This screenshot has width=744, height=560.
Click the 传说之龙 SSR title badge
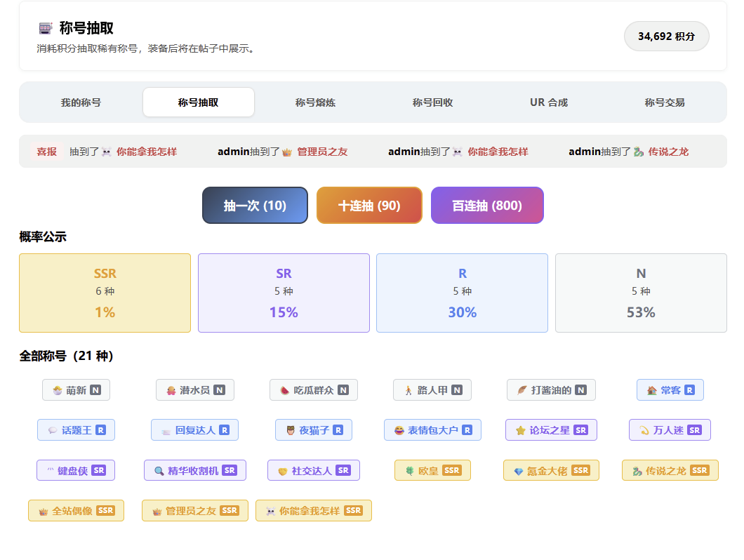coord(670,470)
